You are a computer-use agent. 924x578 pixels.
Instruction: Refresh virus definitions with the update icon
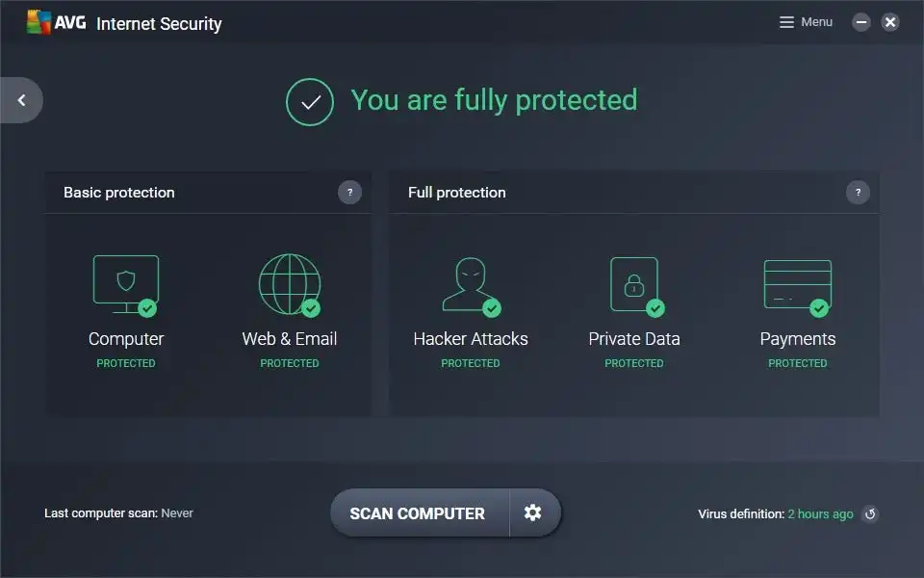tap(870, 514)
